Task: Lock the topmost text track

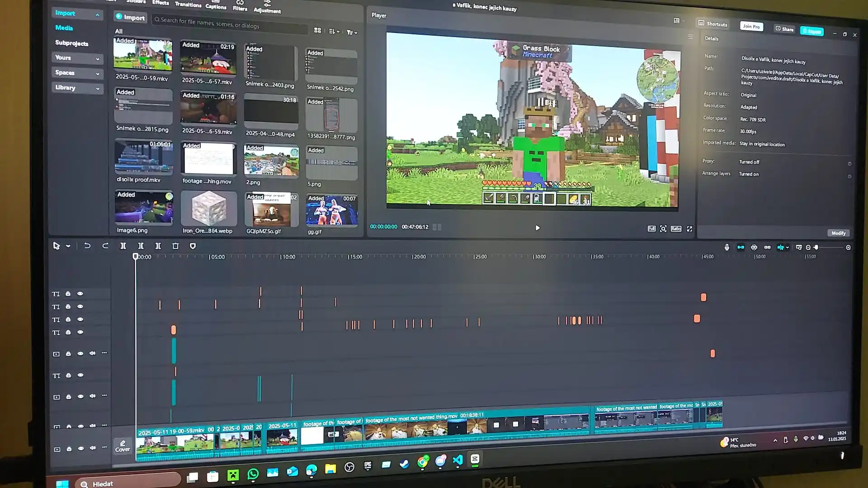Action: [68, 294]
